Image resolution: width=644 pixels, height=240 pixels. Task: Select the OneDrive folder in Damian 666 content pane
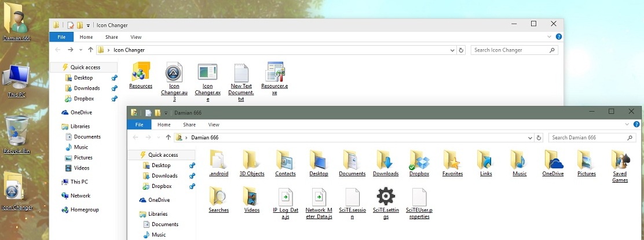click(553, 163)
